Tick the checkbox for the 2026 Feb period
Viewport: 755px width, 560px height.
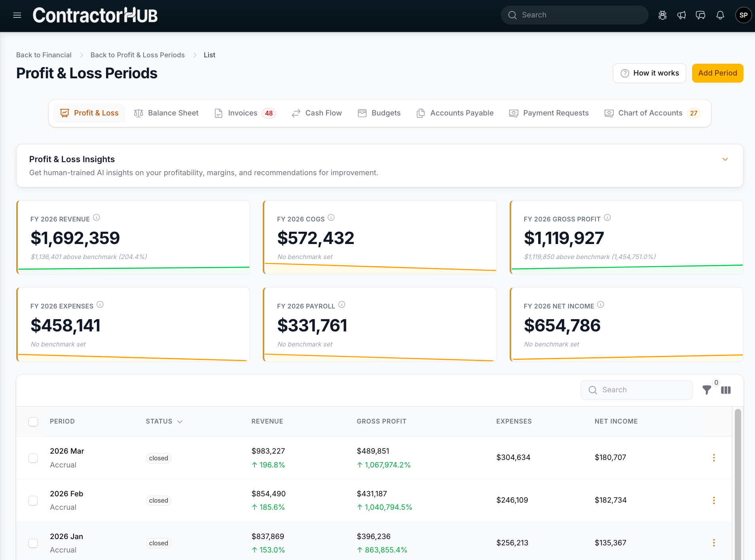tap(33, 500)
